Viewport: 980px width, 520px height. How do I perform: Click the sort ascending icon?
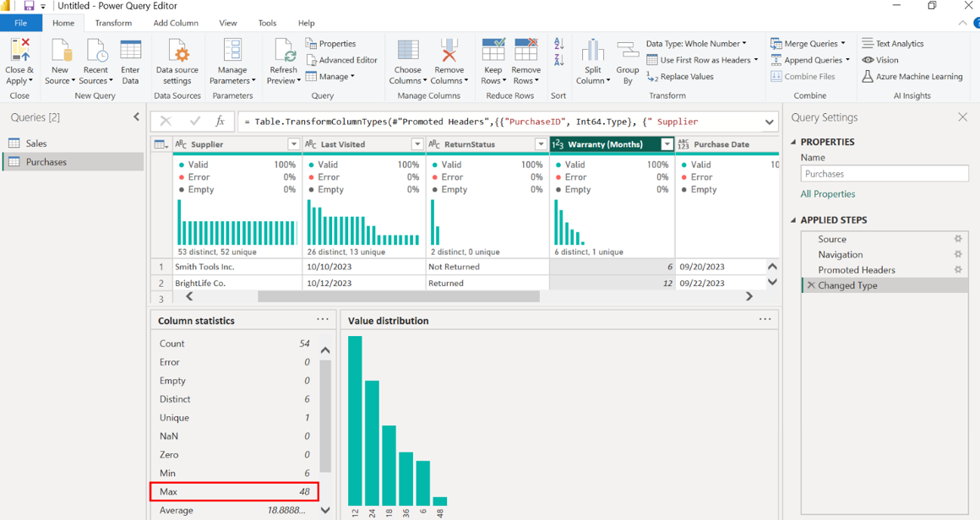pyautogui.click(x=558, y=44)
